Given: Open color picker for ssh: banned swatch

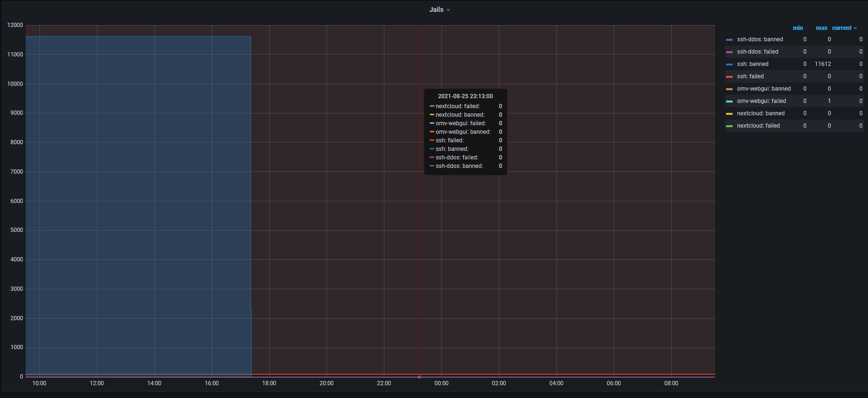Looking at the screenshot, I should [x=729, y=65].
